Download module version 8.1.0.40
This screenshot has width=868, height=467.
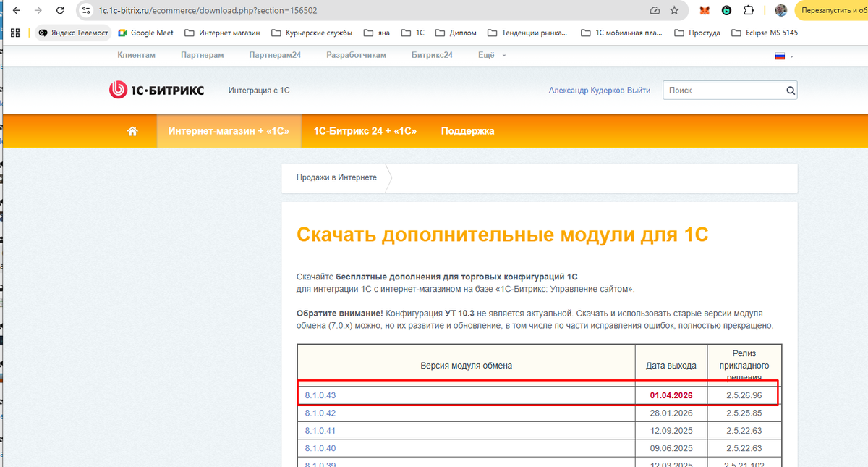click(320, 448)
